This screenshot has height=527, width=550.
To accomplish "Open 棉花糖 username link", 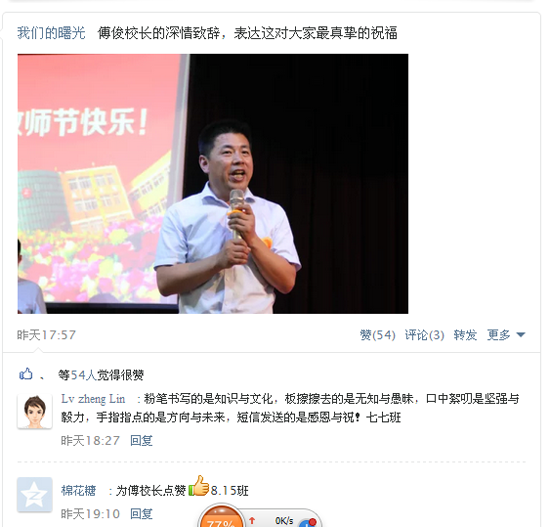I will pos(79,490).
